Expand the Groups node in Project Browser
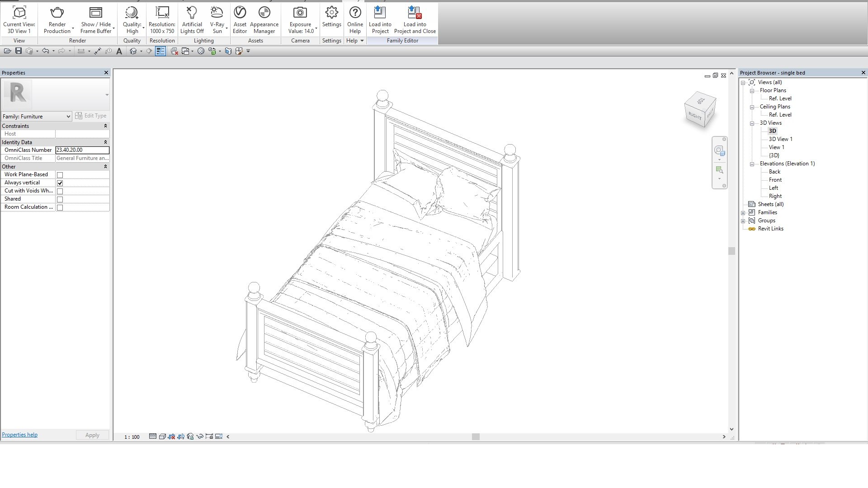Screen dimensions: 868x488 click(x=743, y=221)
